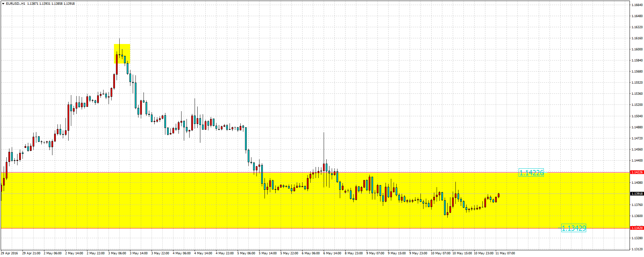Screen dimensions: 644x257
Task: Click the 5 May 06:00 time axis label
Action: coord(246,253)
